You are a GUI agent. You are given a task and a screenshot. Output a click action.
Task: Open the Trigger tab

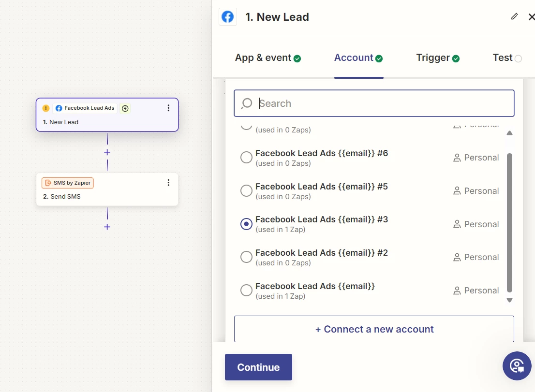pos(437,58)
